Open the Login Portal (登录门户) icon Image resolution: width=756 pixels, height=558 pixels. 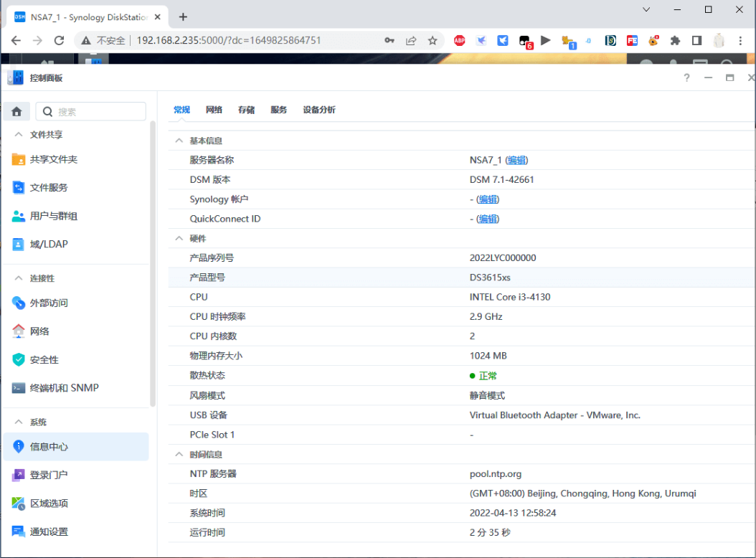tap(19, 475)
